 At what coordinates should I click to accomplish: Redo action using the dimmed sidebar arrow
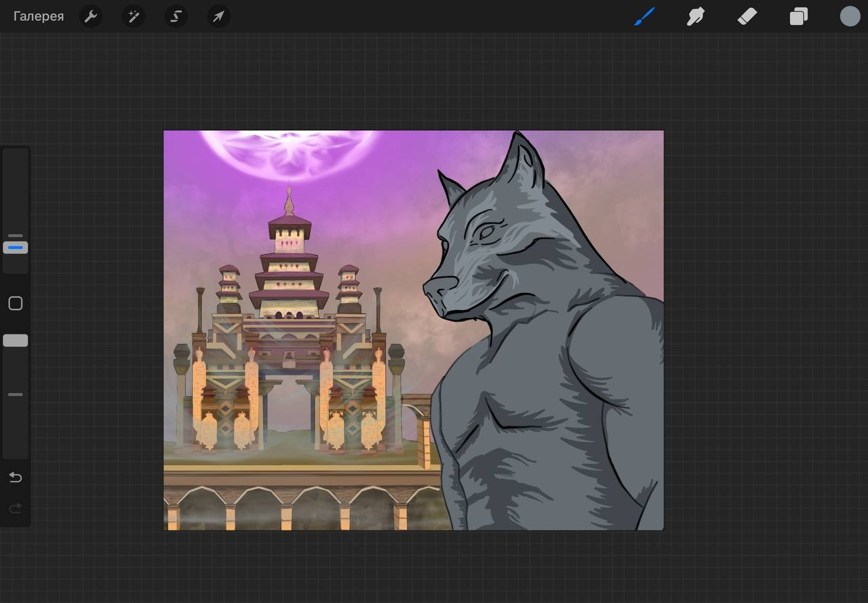coord(16,508)
